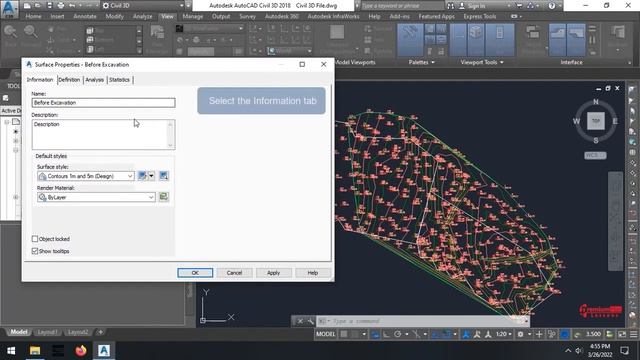Switch to the Layout2 tab
Screen dimensions: 640x360
(78, 332)
